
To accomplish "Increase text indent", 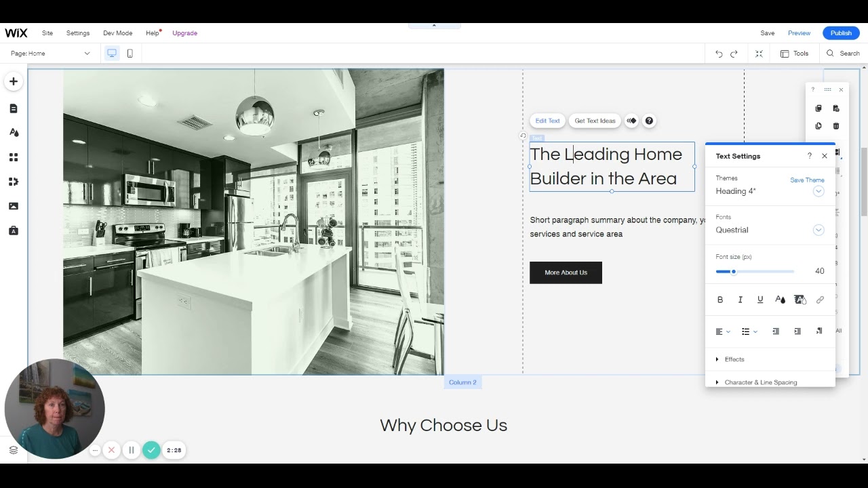I will tap(797, 331).
